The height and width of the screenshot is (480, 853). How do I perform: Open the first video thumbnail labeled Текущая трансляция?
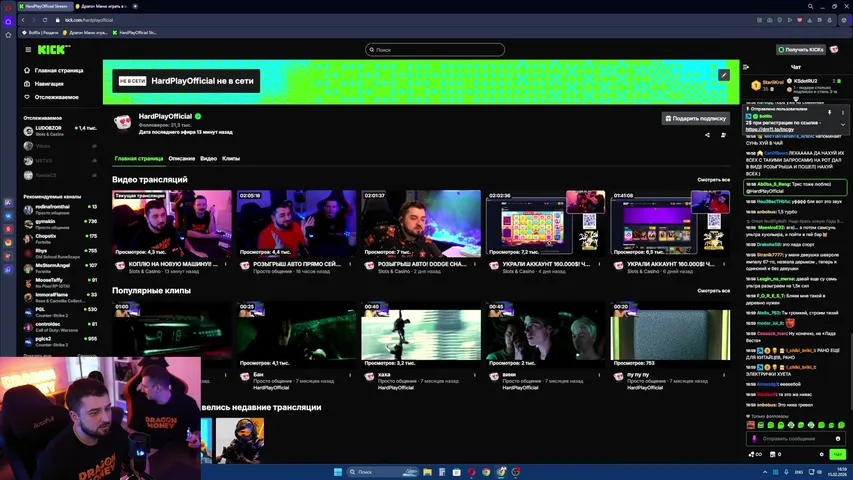[172, 224]
